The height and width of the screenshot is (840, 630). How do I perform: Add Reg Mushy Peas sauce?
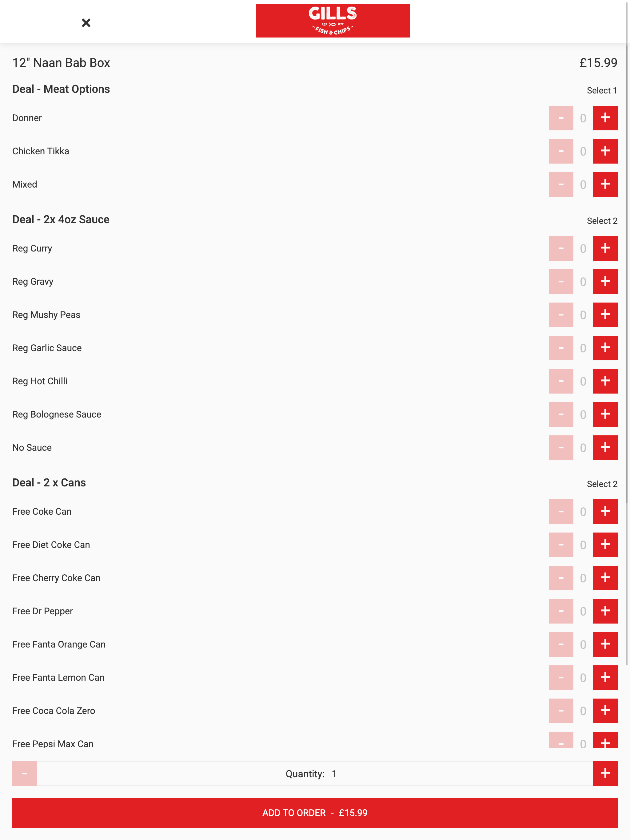point(605,315)
